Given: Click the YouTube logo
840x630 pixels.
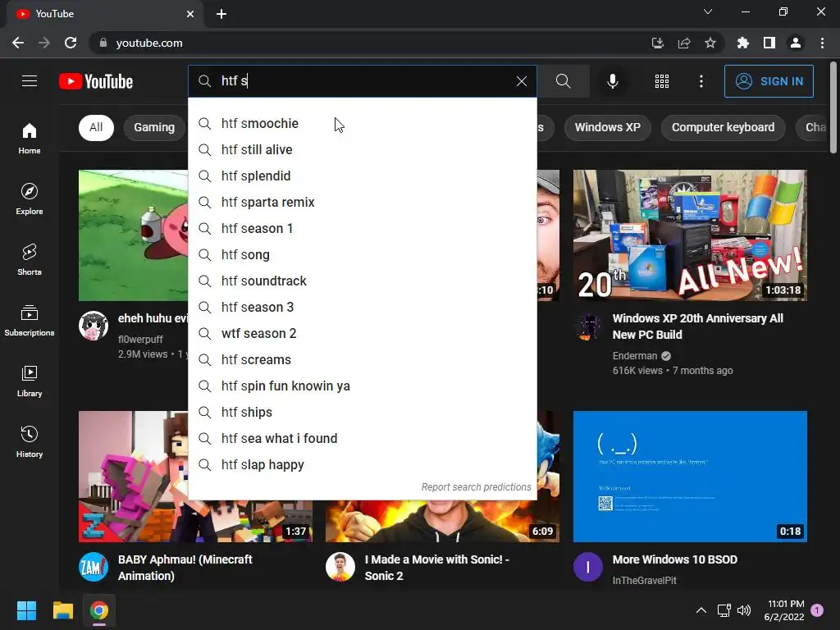Looking at the screenshot, I should [x=96, y=81].
